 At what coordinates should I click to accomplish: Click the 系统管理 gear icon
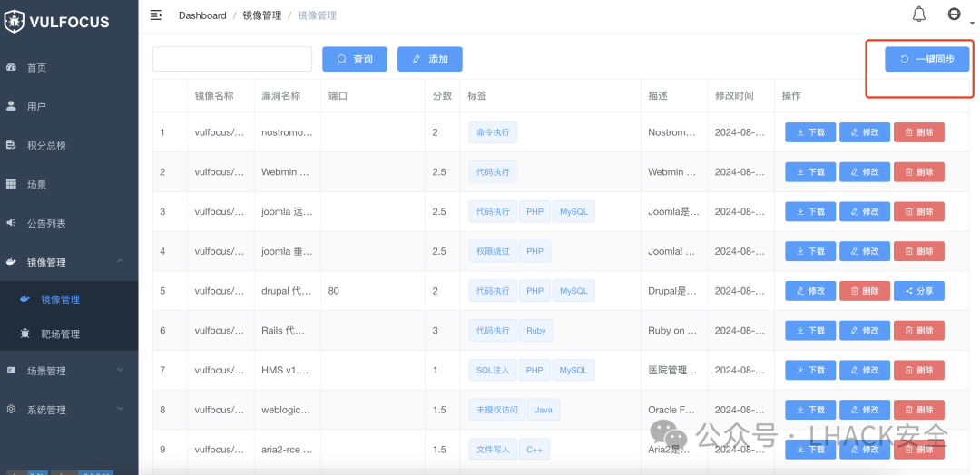[x=11, y=410]
